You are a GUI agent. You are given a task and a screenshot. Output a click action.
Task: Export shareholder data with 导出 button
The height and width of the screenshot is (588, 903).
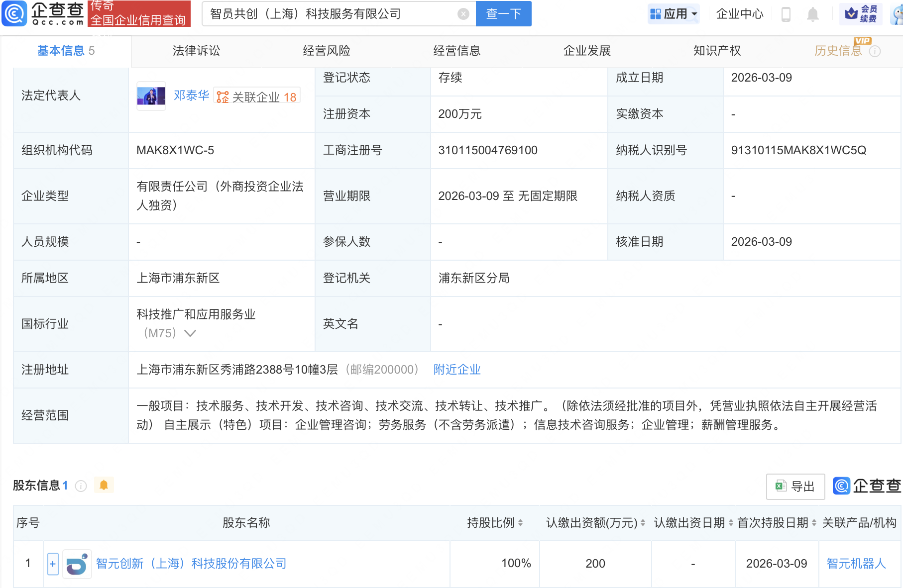795,487
